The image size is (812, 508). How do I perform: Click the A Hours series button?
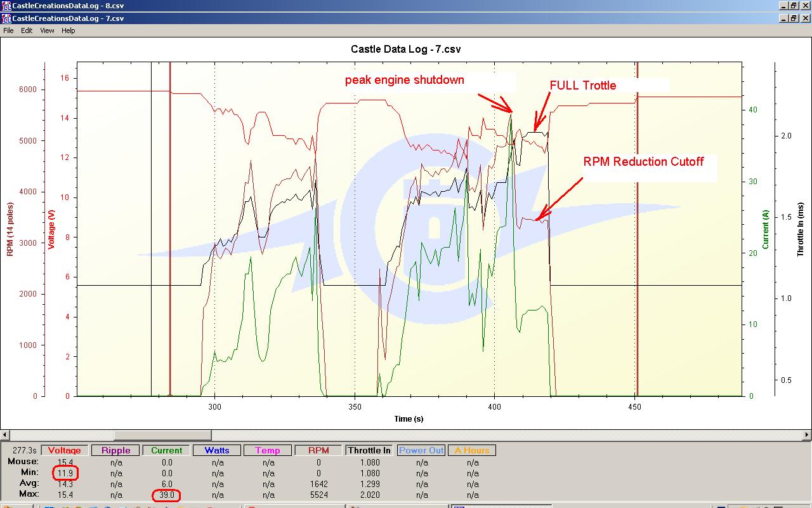pyautogui.click(x=472, y=450)
